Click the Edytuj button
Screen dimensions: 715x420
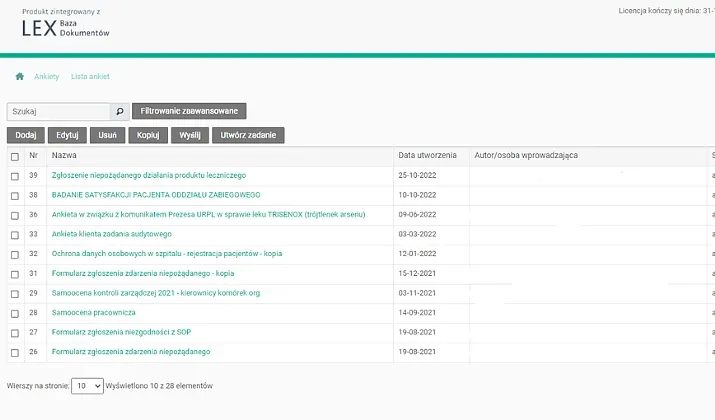point(67,135)
